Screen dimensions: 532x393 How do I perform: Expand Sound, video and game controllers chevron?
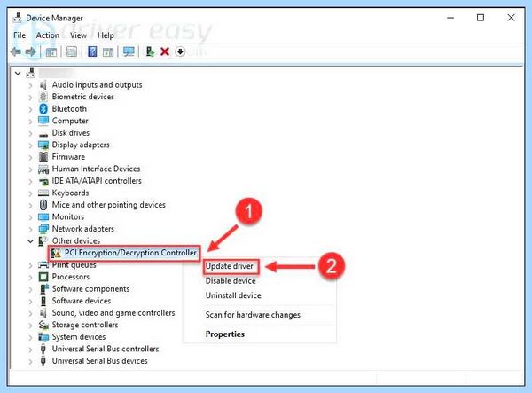pyautogui.click(x=30, y=313)
